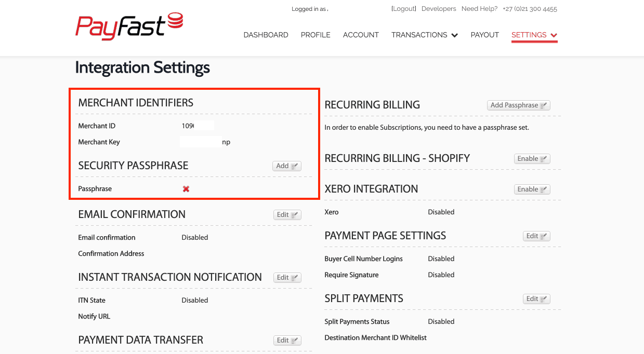
Task: Click the Split Payments heading
Action: (364, 298)
